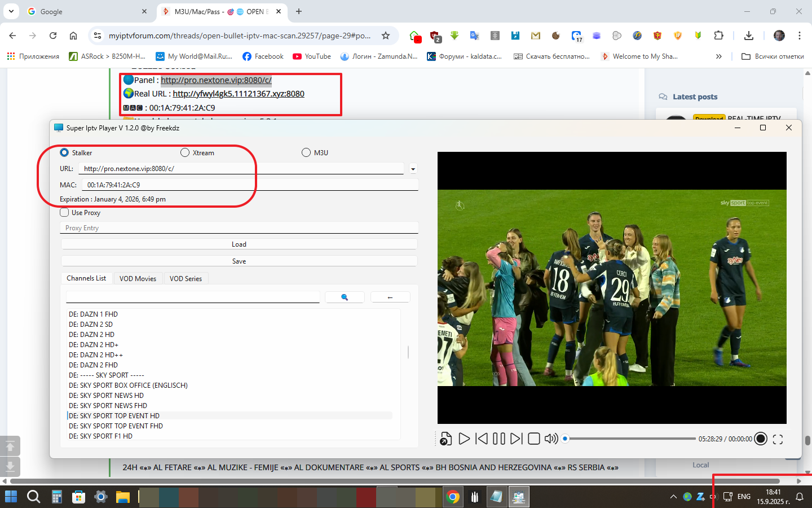The height and width of the screenshot is (508, 812).
Task: Select channel DE: SKY SPORT NEWS FHD
Action: click(108, 406)
